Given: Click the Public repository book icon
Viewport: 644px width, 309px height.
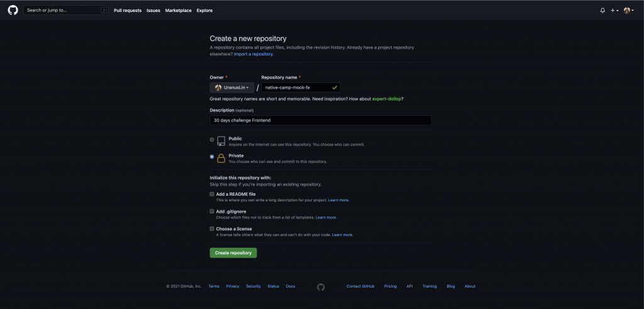Looking at the screenshot, I should (221, 140).
